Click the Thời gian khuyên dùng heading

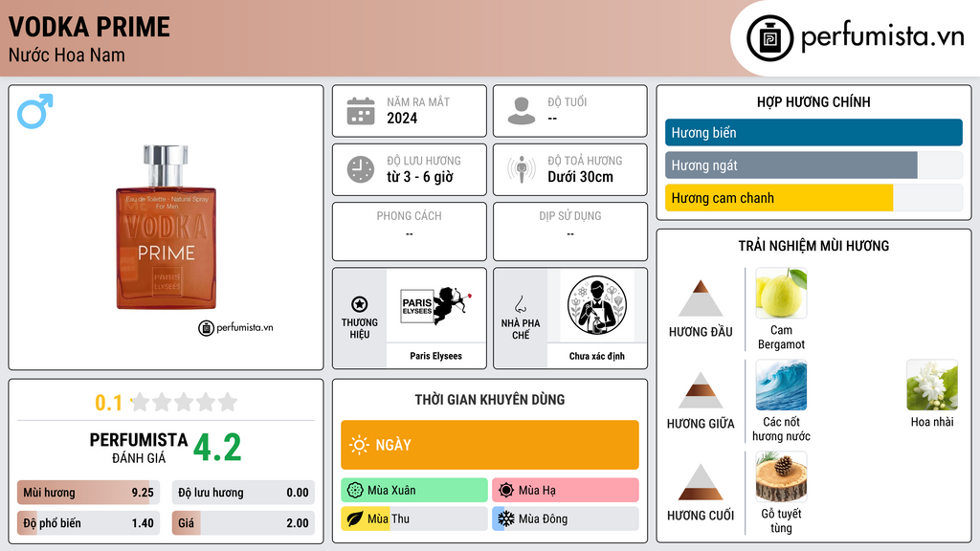click(490, 399)
